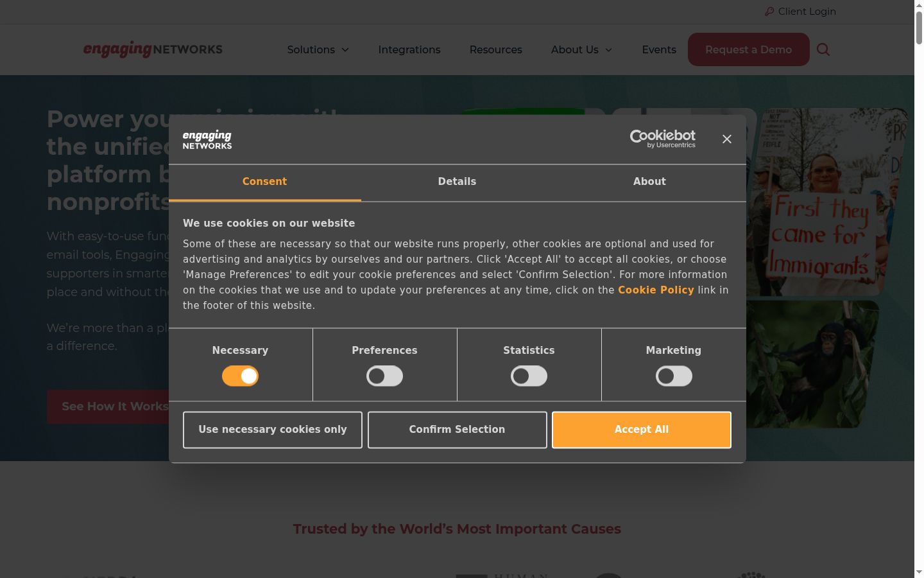Click Use necessary cookies only
The image size is (924, 578).
[273, 430]
